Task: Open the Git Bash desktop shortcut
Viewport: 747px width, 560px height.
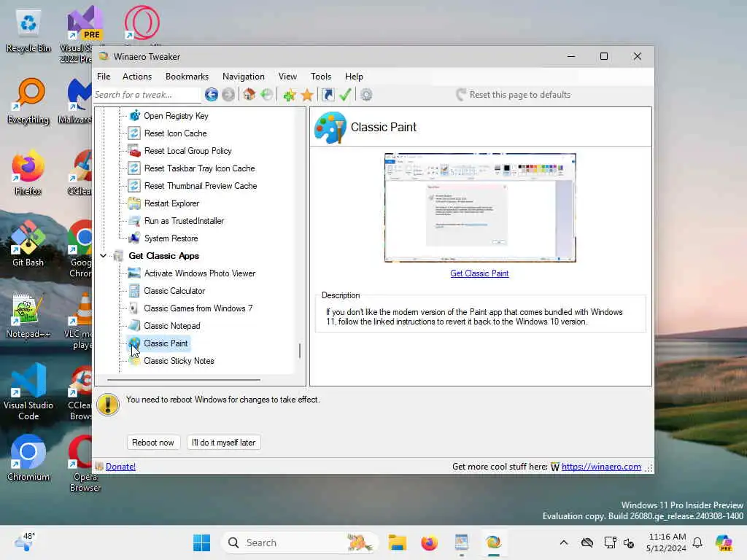Action: pos(28,244)
